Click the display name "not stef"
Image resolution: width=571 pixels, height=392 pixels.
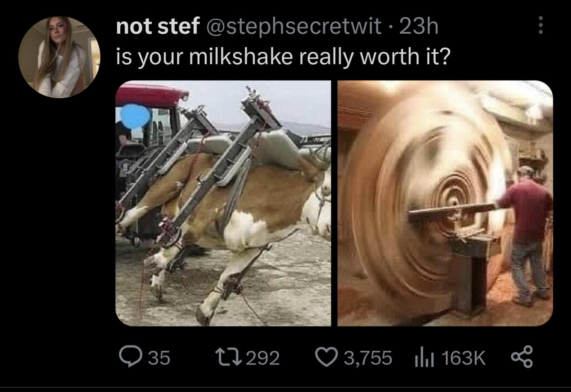point(158,27)
